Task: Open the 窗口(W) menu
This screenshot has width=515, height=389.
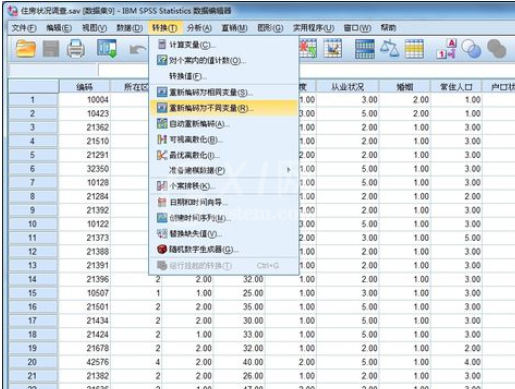Action: coord(357,28)
